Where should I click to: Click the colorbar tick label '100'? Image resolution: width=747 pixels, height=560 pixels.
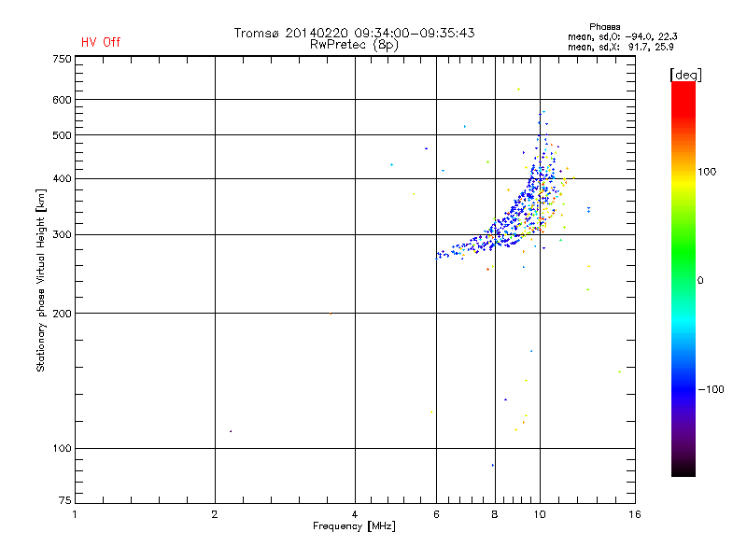click(707, 172)
